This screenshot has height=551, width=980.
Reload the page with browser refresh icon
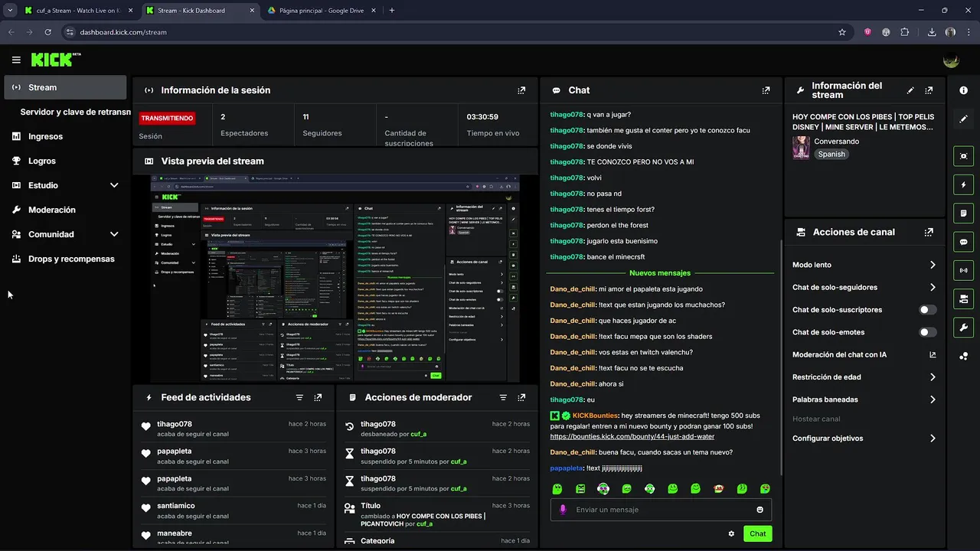(48, 32)
